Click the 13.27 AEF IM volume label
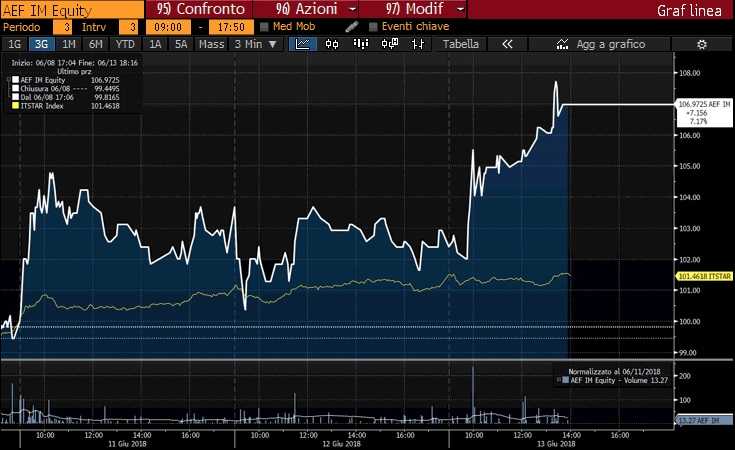The image size is (735, 450). [705, 420]
